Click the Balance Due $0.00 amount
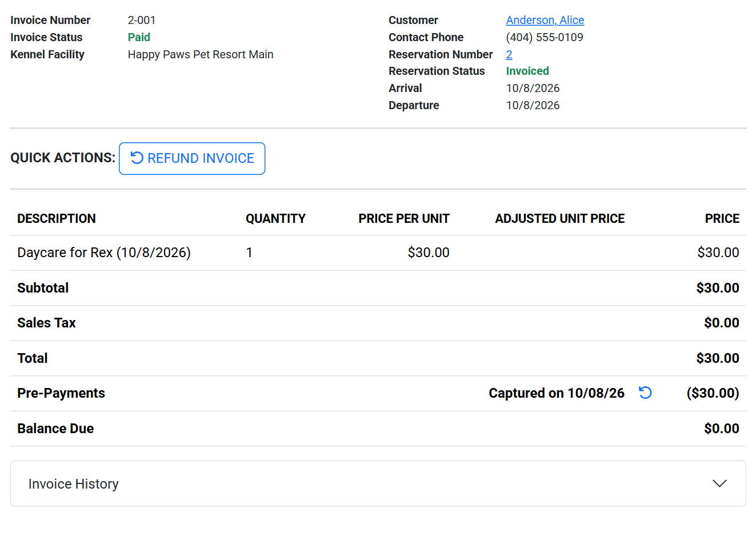The image size is (756, 540). 722,429
